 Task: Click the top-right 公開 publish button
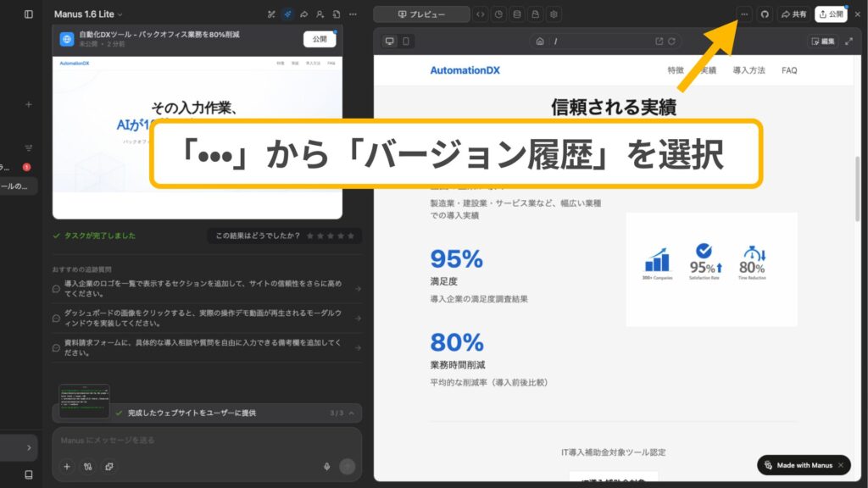pos(831,14)
